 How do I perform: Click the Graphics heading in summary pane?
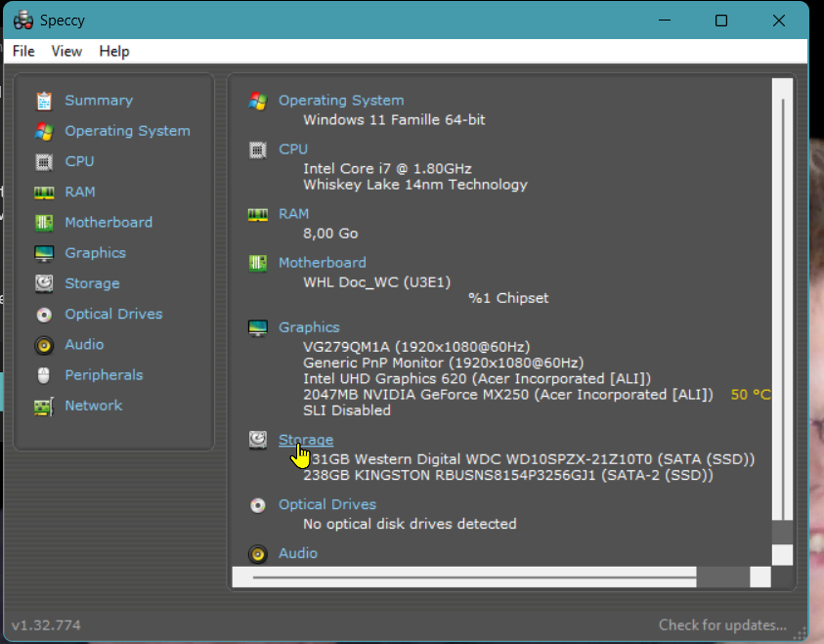(x=309, y=327)
